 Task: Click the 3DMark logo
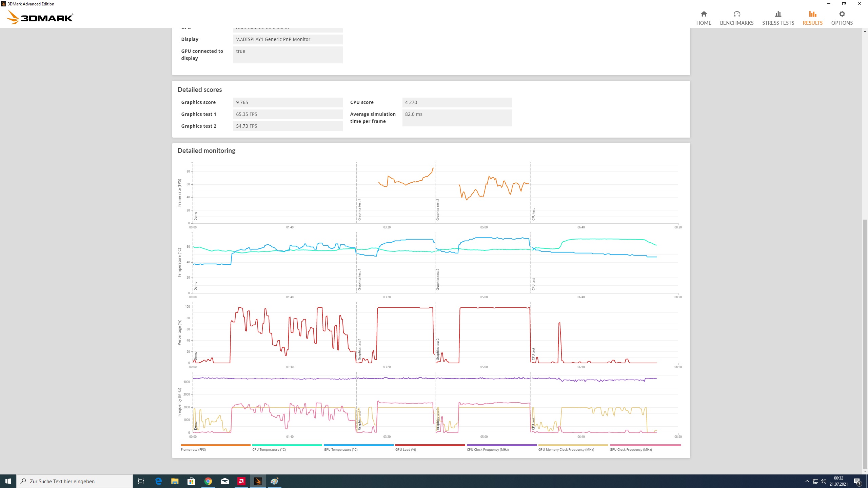pyautogui.click(x=40, y=17)
